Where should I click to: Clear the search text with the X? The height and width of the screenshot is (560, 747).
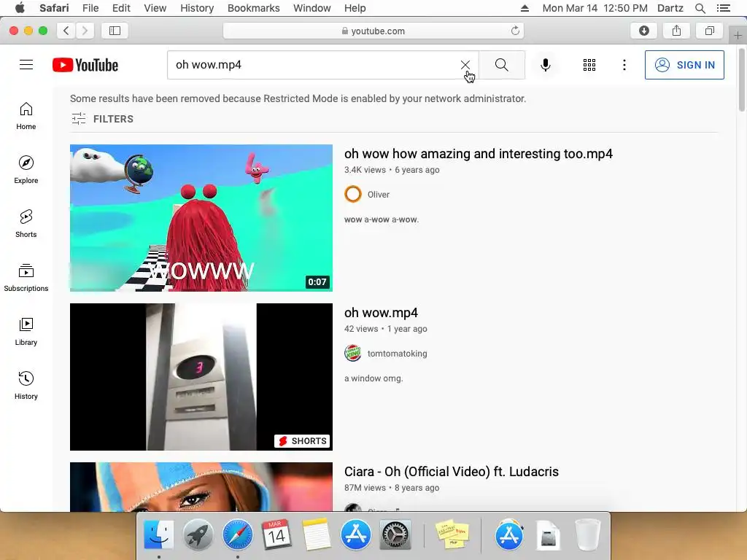(465, 65)
